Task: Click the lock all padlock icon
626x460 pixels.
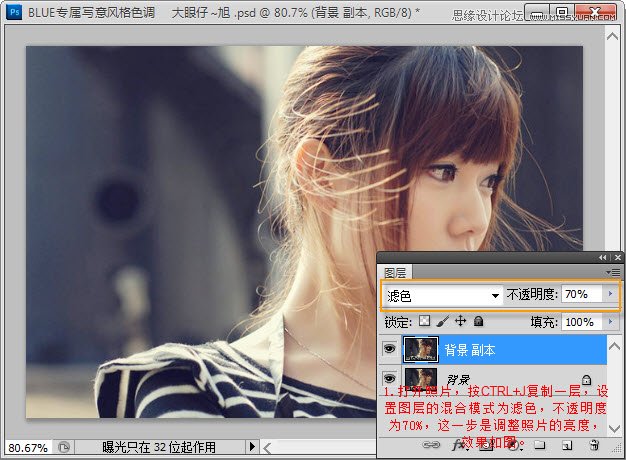Action: [x=478, y=322]
